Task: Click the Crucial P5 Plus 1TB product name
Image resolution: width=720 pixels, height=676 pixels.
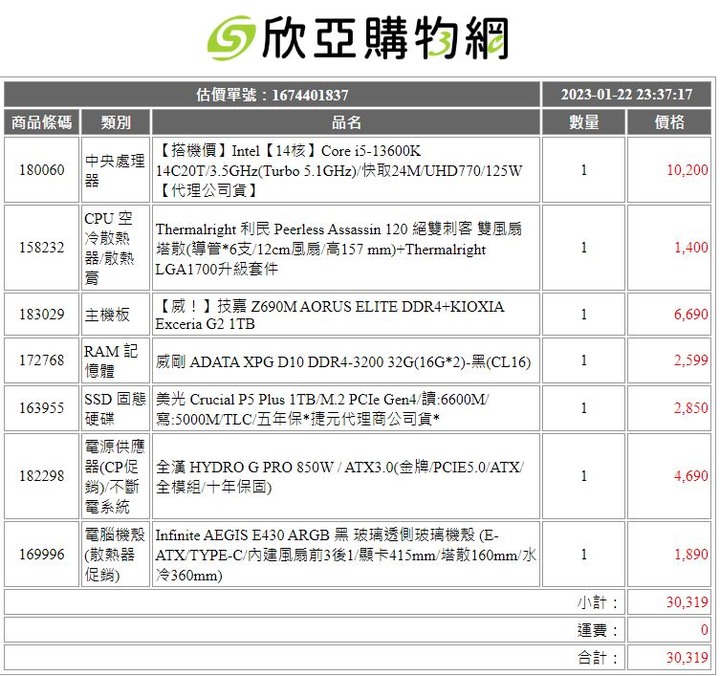Action: coord(322,409)
